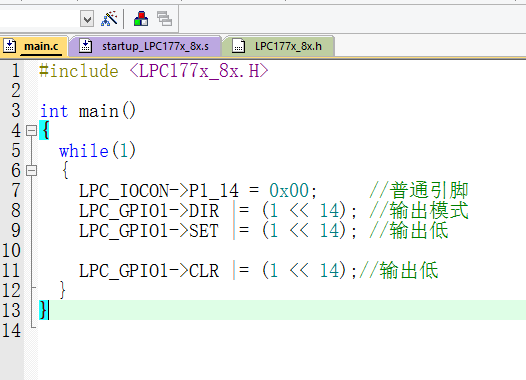
Task: Click the 0x00 hex value
Action: click(x=289, y=191)
